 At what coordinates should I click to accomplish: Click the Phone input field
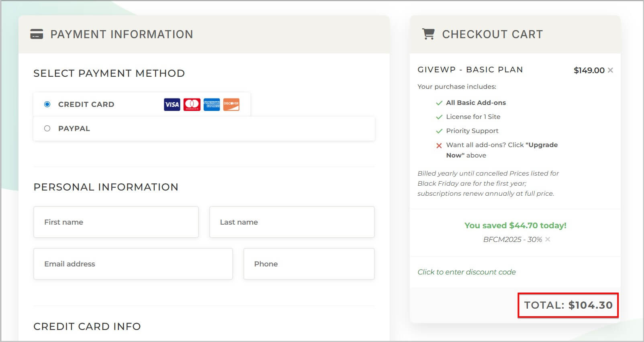pos(309,264)
